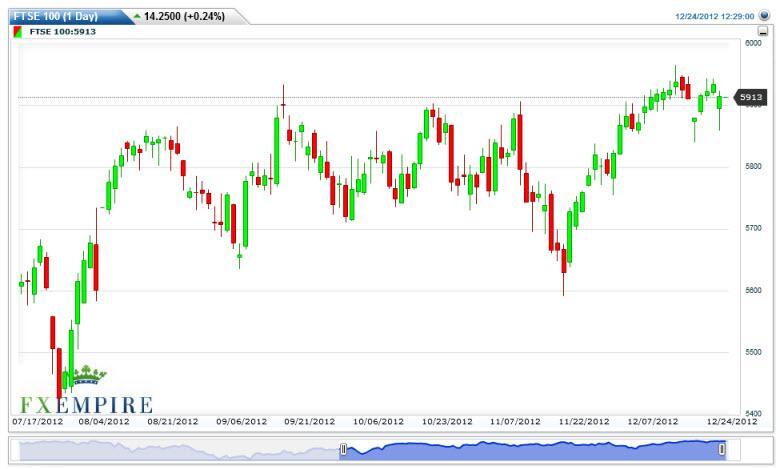
Task: Grab the left range slider handle
Action: coord(343,450)
